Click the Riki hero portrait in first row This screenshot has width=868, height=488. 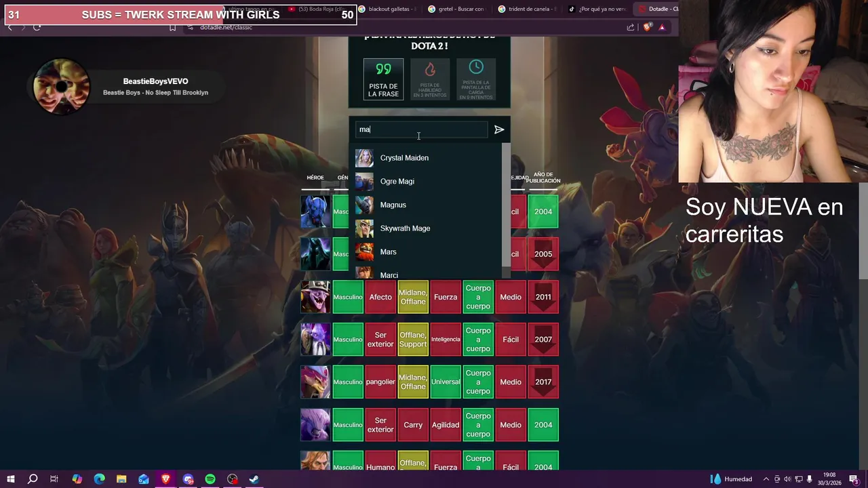coord(315,211)
